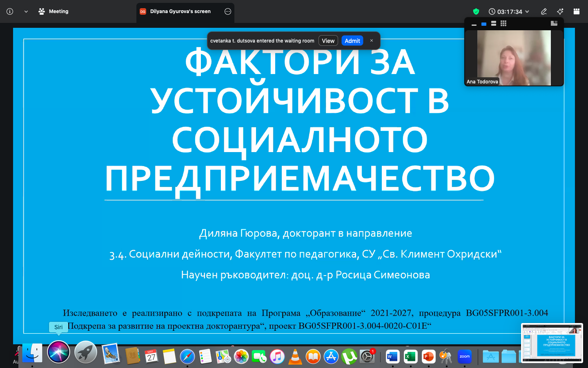The height and width of the screenshot is (368, 588).
Task: Open the App Store in the Dock
Action: pos(331,357)
